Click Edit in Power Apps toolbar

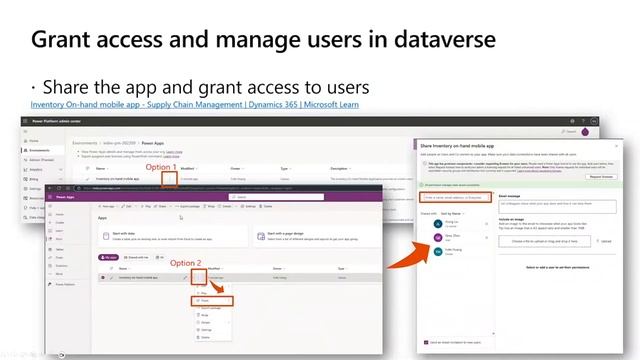click(127, 207)
